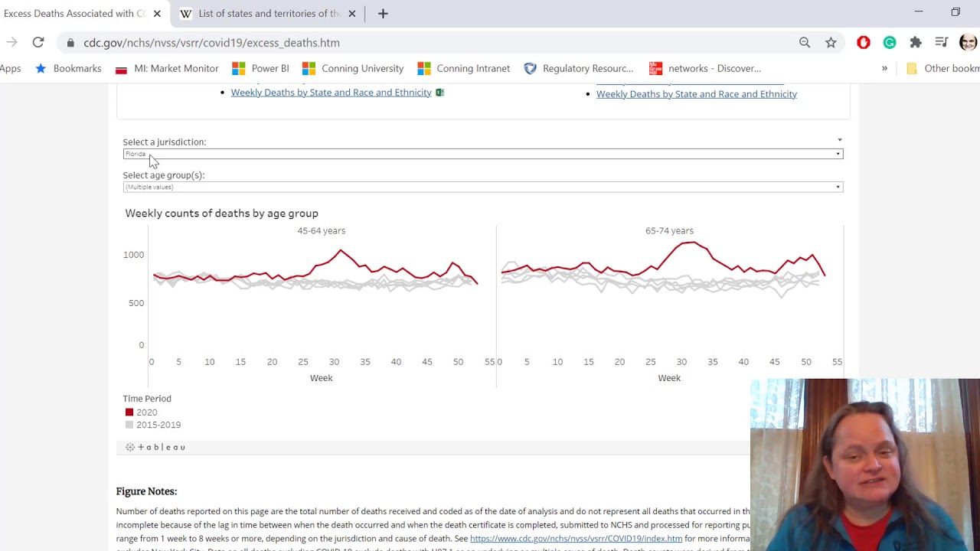Close the Wikipedia List of states tab

(x=352, y=14)
